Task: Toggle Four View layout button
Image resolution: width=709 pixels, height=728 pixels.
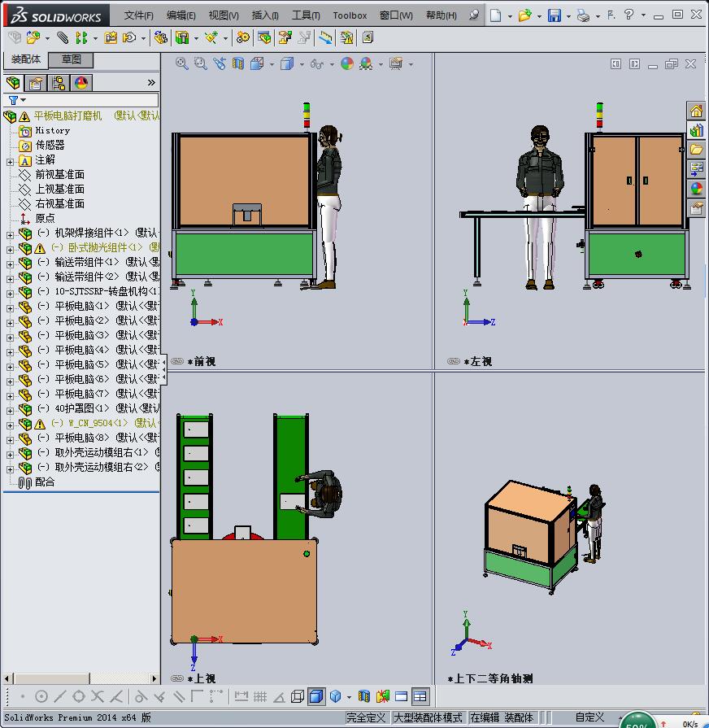Action: (420, 696)
